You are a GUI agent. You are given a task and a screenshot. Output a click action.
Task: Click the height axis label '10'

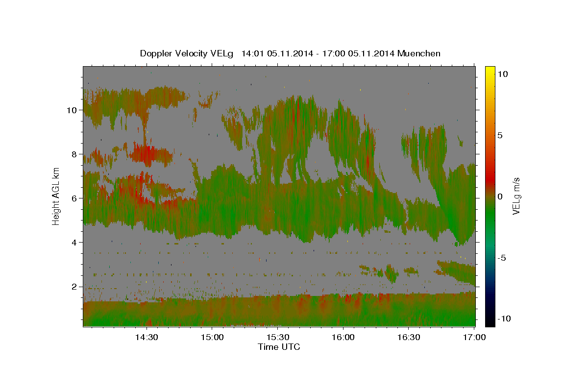coord(72,110)
